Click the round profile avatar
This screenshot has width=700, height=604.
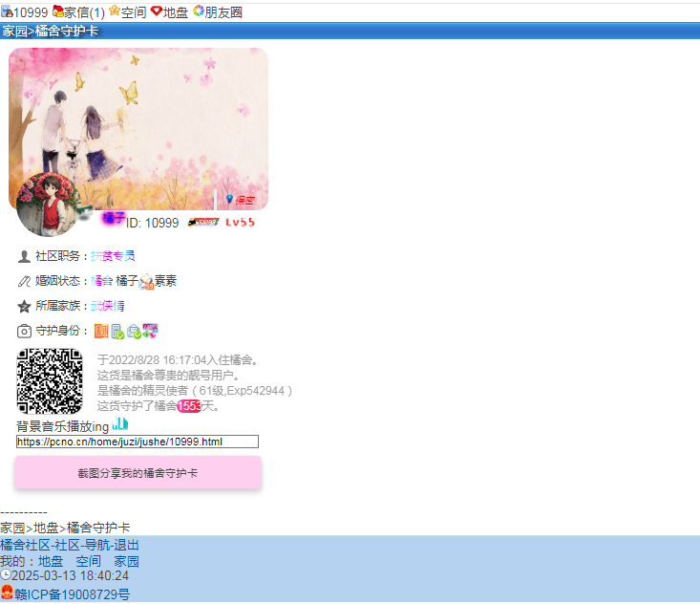(x=48, y=205)
